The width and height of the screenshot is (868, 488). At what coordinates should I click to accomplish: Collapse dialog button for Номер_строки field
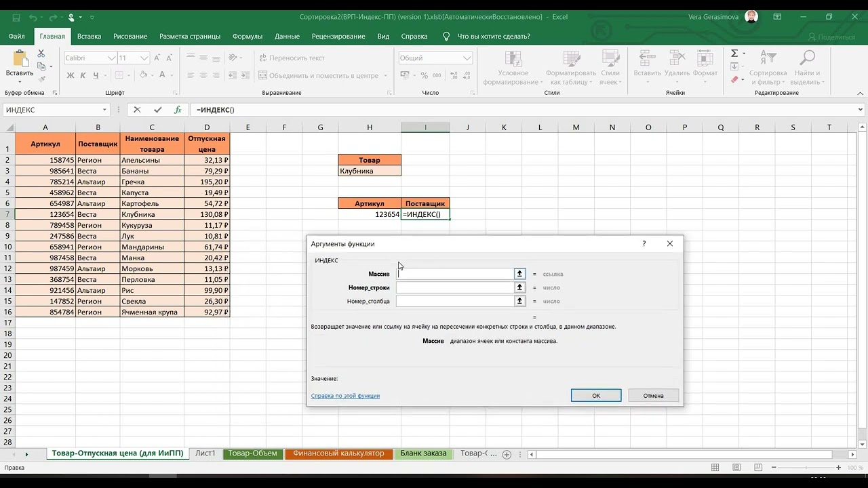click(519, 287)
